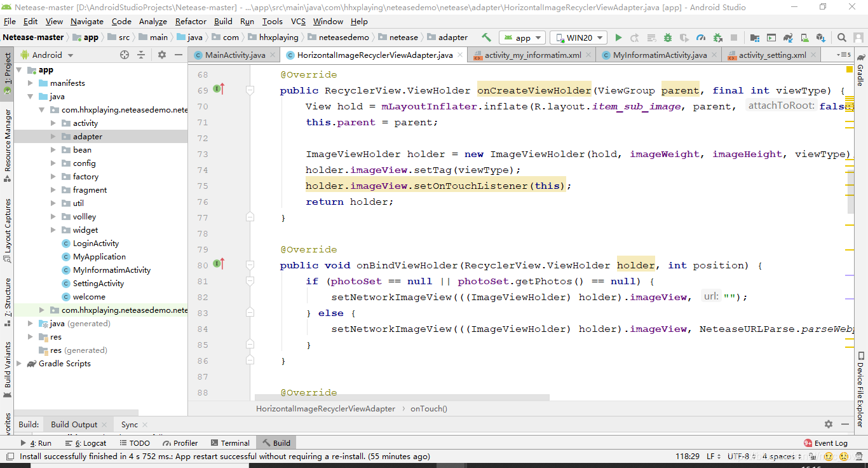The width and height of the screenshot is (868, 468).
Task: Open the Terminal tool window
Action: [x=229, y=443]
